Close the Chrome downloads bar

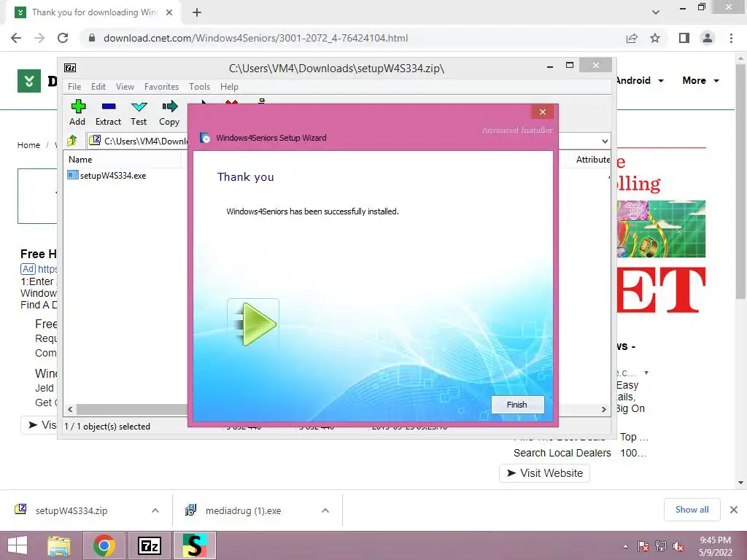tap(734, 510)
